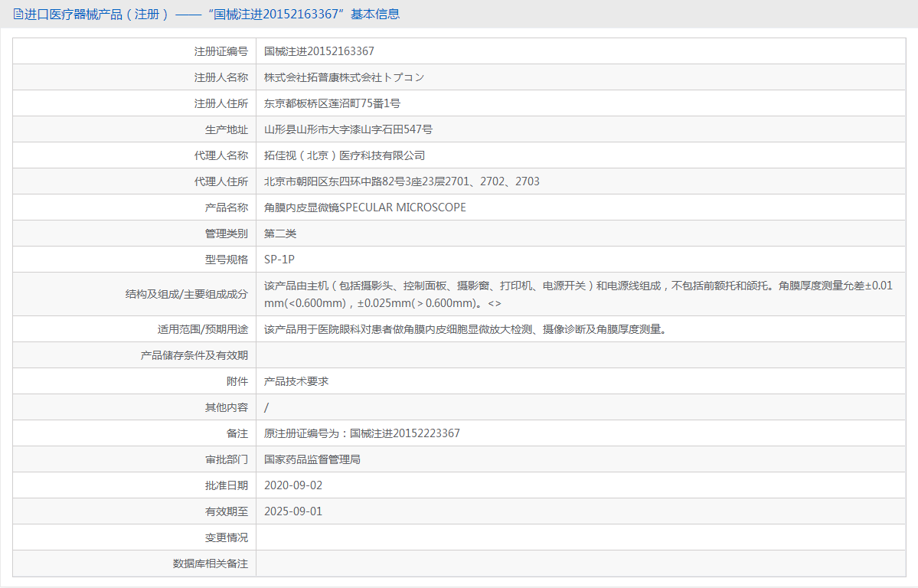Click the 代理人住所 label
This screenshot has height=588, width=918.
point(221,181)
